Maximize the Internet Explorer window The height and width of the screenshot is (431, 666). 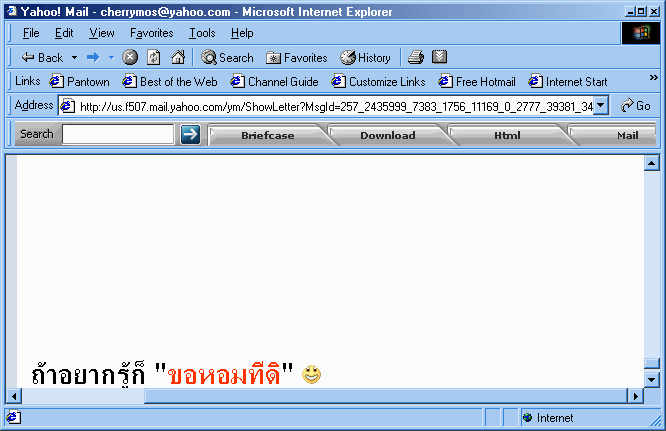(x=641, y=11)
